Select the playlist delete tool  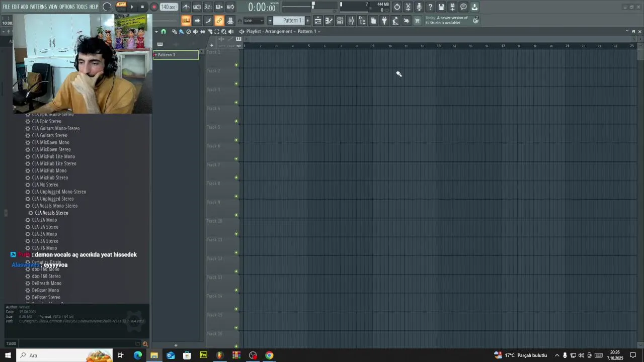(x=189, y=32)
